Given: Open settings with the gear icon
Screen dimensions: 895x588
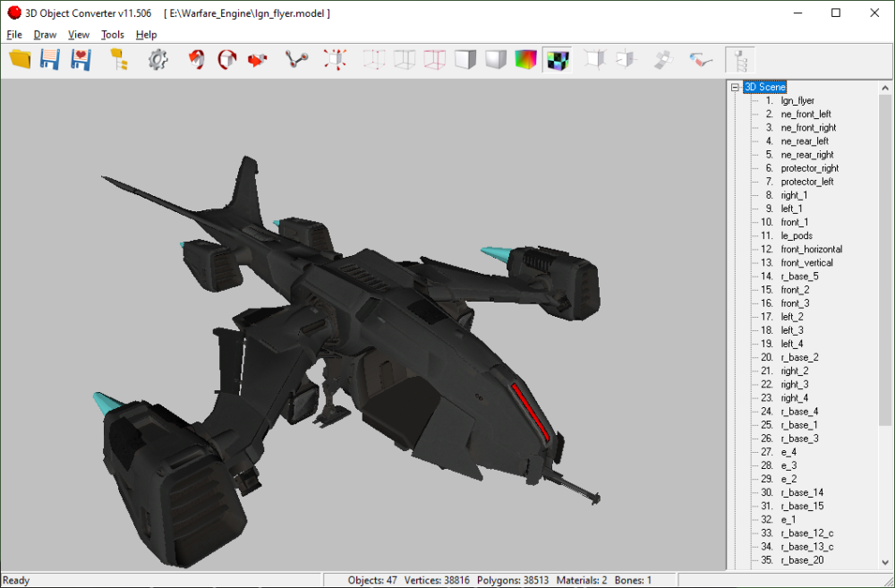Looking at the screenshot, I should 158,59.
